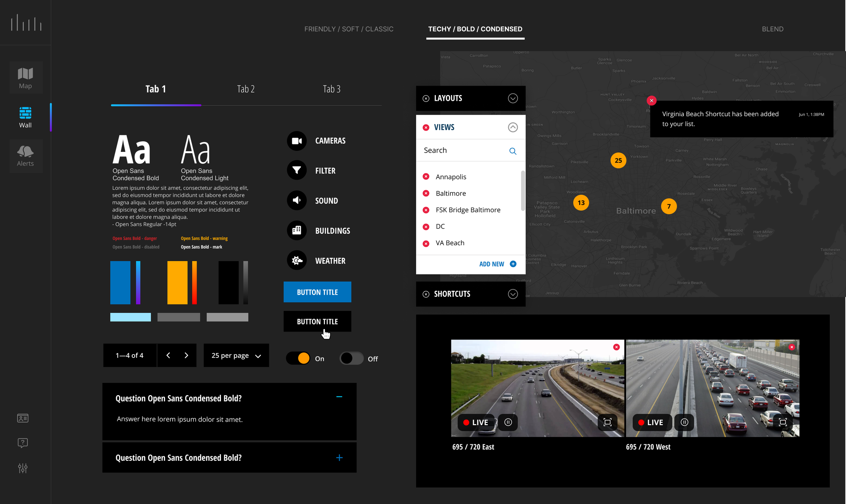Switch to Tab 2
Image resolution: width=846 pixels, height=504 pixels.
[246, 89]
